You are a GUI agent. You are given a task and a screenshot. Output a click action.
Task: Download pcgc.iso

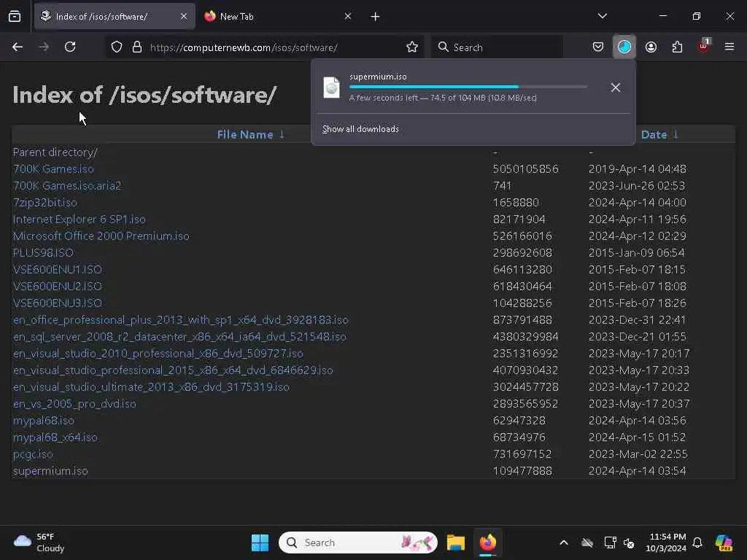click(33, 454)
